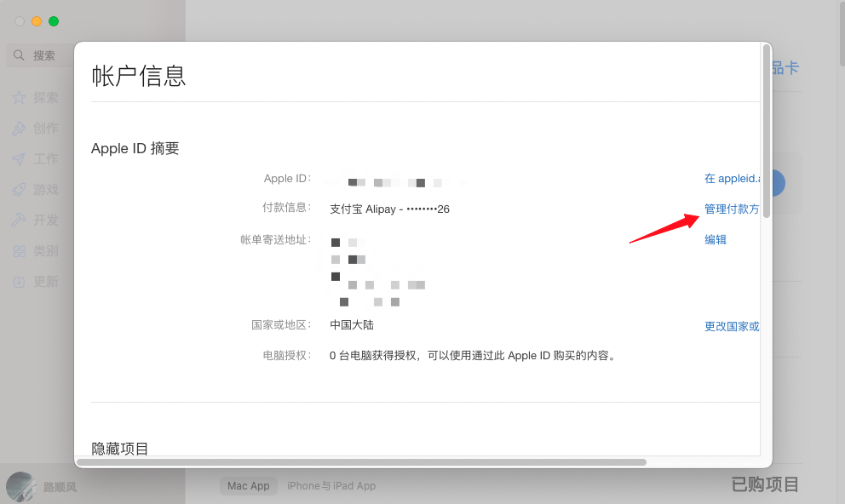Click the Apple ID 摘要 section title
Viewport: 845px width, 504px height.
tap(135, 148)
